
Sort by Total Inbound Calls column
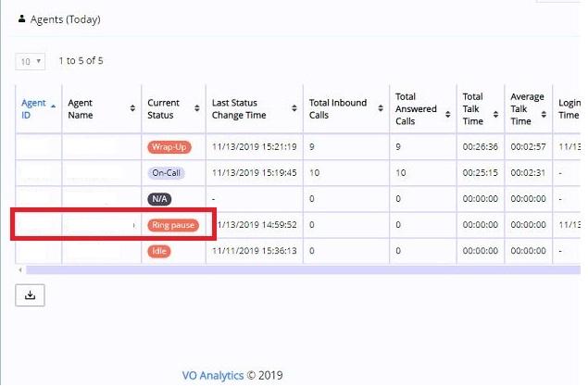click(382, 109)
